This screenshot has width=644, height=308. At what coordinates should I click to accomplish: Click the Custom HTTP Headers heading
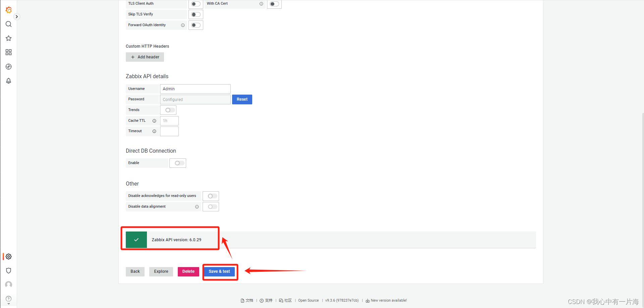147,46
